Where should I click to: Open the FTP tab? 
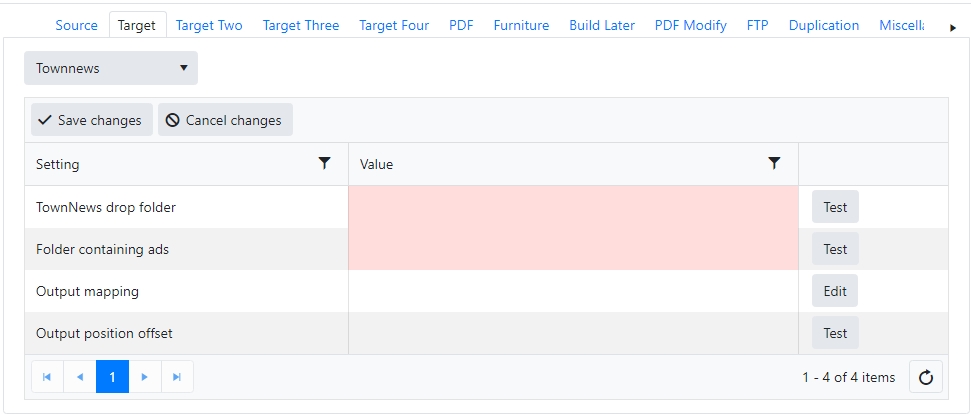tap(757, 25)
